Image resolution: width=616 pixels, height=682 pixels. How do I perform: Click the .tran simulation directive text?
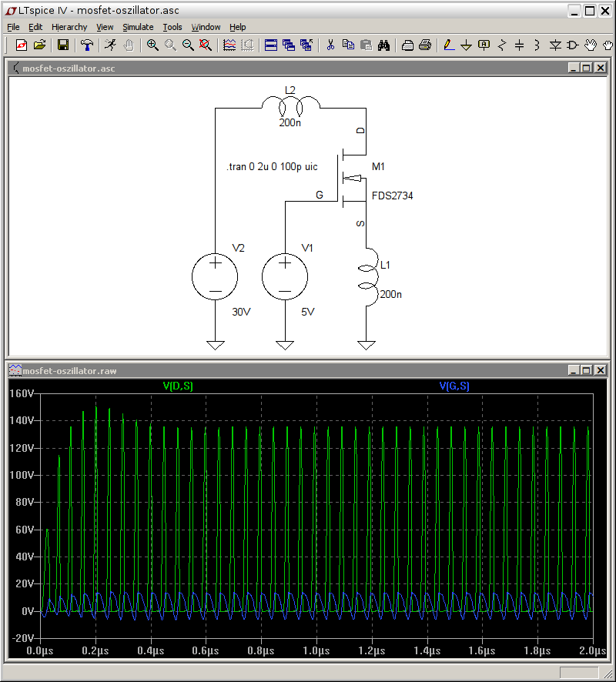[x=272, y=167]
